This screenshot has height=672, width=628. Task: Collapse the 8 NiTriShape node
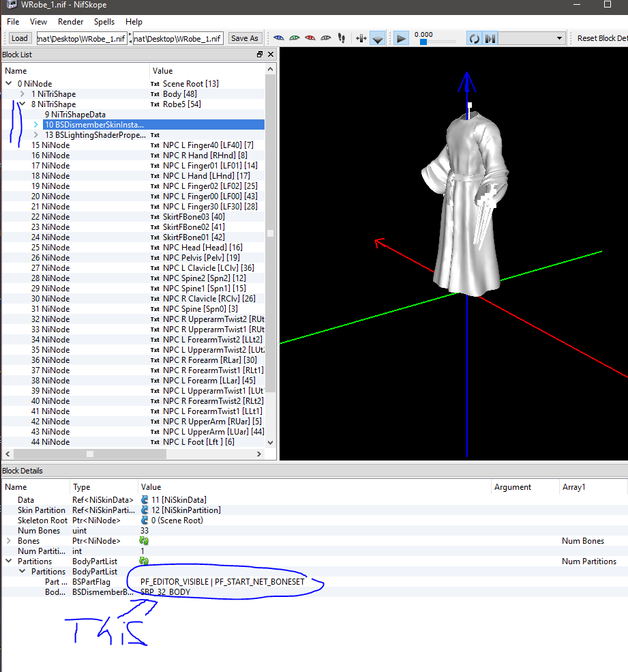[23, 104]
